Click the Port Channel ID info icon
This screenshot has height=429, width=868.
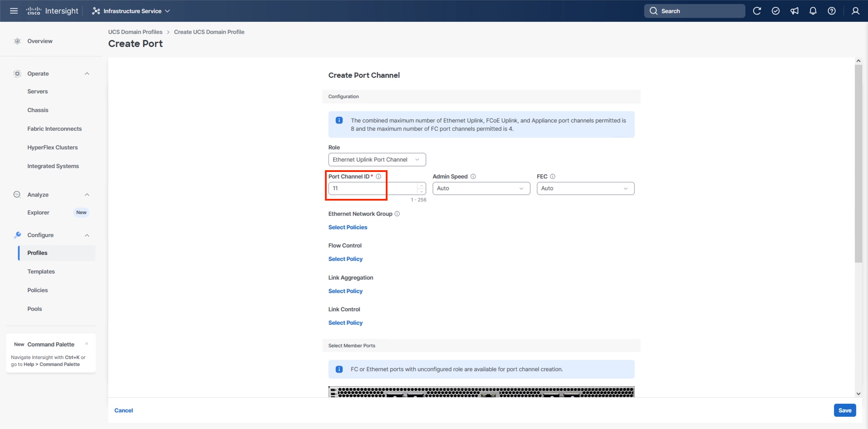click(x=378, y=176)
